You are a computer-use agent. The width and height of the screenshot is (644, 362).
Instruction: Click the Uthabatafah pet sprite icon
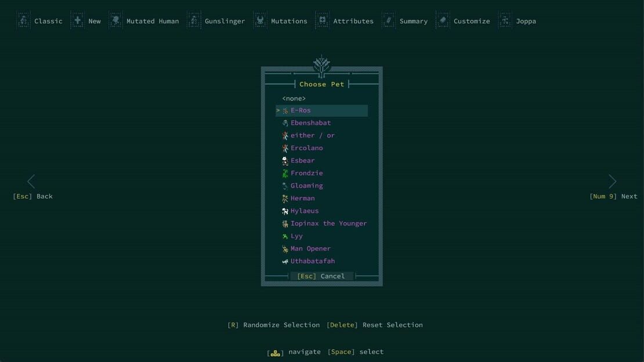point(285,261)
